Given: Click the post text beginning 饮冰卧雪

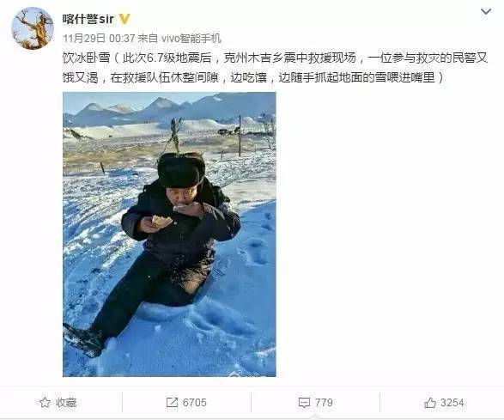Looking at the screenshot, I should pos(275,68).
